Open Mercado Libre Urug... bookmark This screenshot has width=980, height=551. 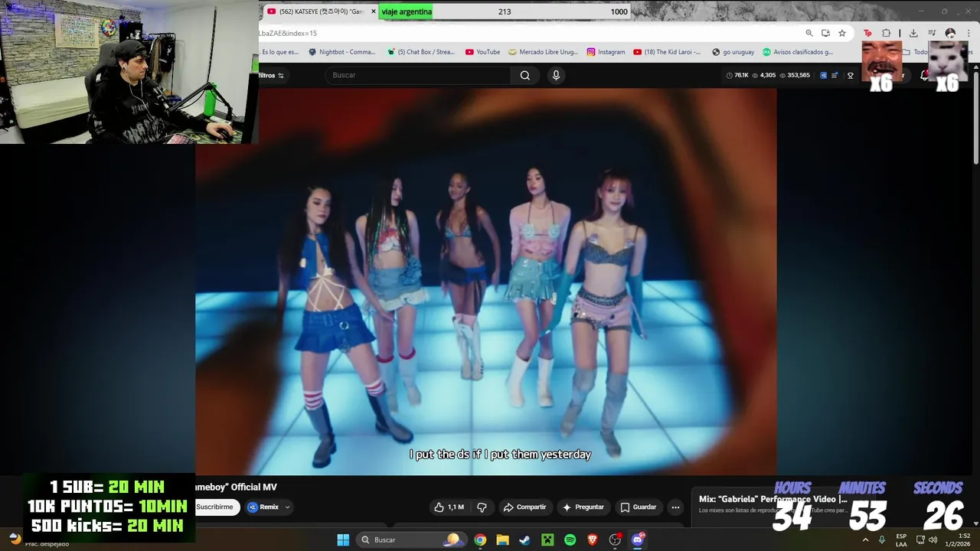544,52
